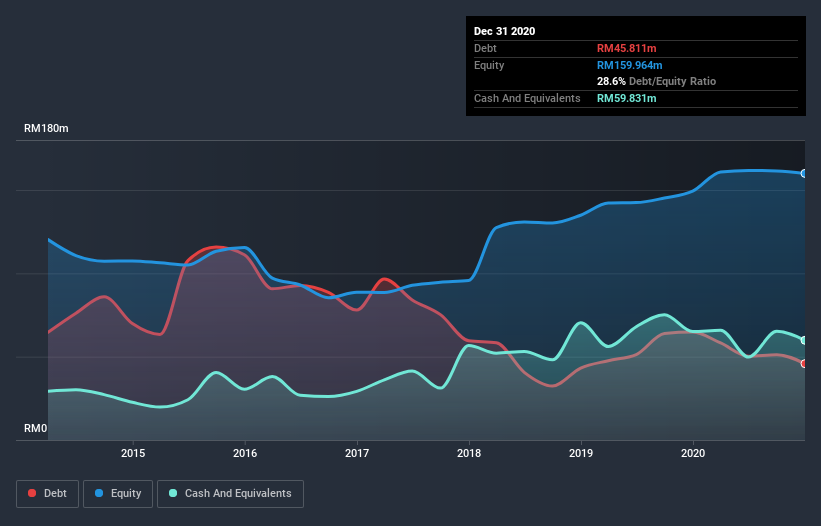The width and height of the screenshot is (821, 526).
Task: Click the RM180m y-axis label
Action: point(46,128)
